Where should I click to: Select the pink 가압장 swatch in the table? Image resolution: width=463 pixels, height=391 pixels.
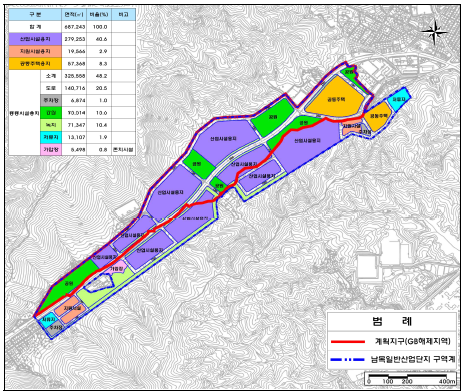51,150
